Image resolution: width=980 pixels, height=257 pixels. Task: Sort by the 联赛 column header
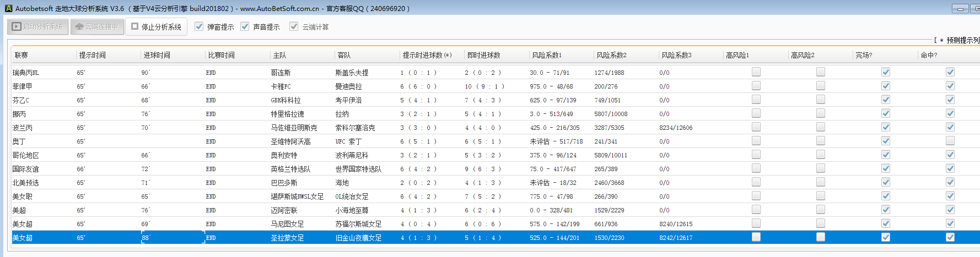point(21,55)
